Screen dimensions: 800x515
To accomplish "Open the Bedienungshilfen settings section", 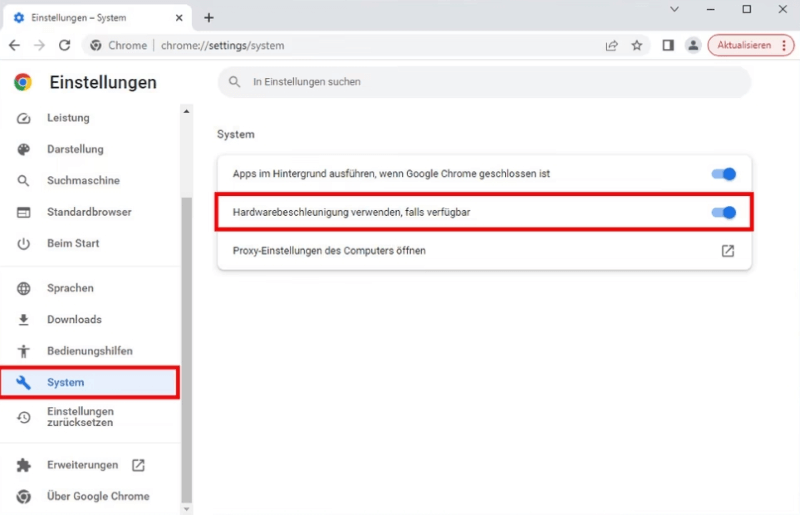I will click(90, 351).
